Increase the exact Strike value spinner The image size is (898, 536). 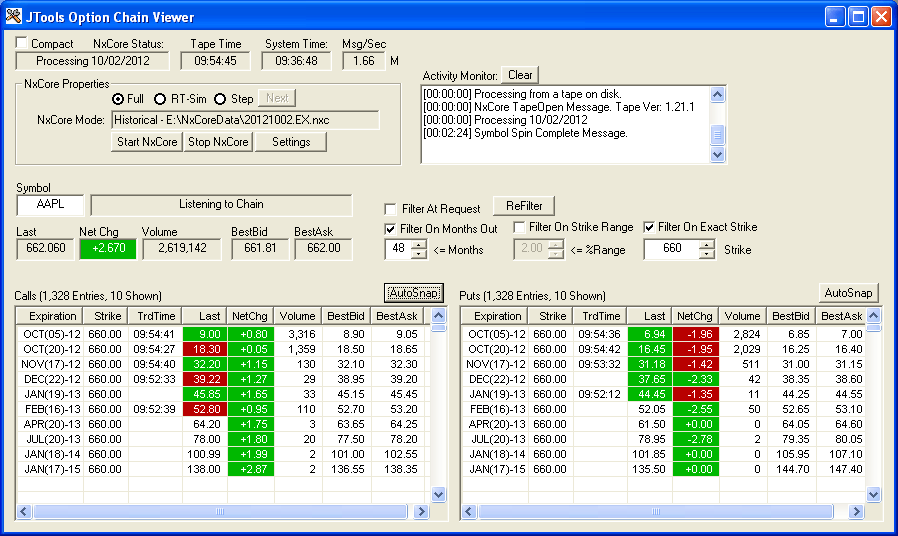tap(707, 245)
